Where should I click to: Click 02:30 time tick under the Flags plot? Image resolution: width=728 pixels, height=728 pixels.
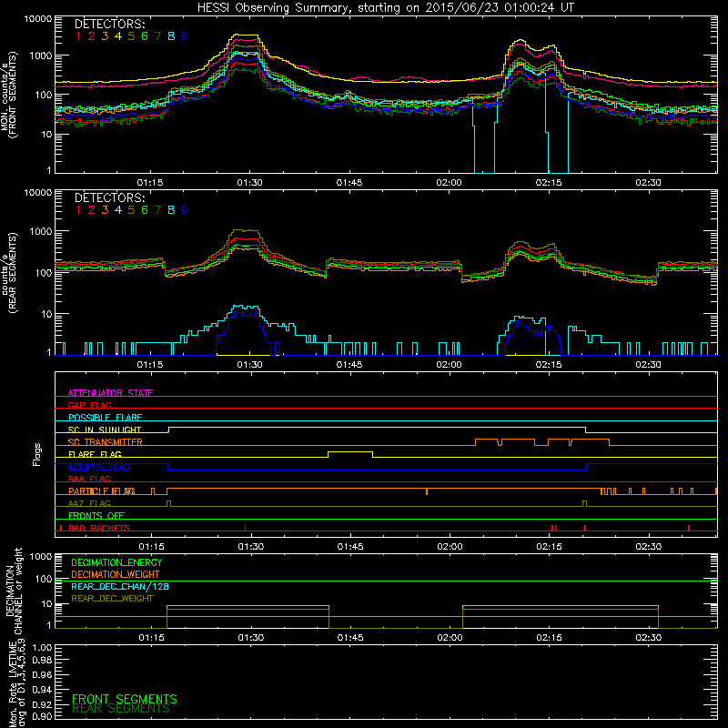(x=649, y=547)
